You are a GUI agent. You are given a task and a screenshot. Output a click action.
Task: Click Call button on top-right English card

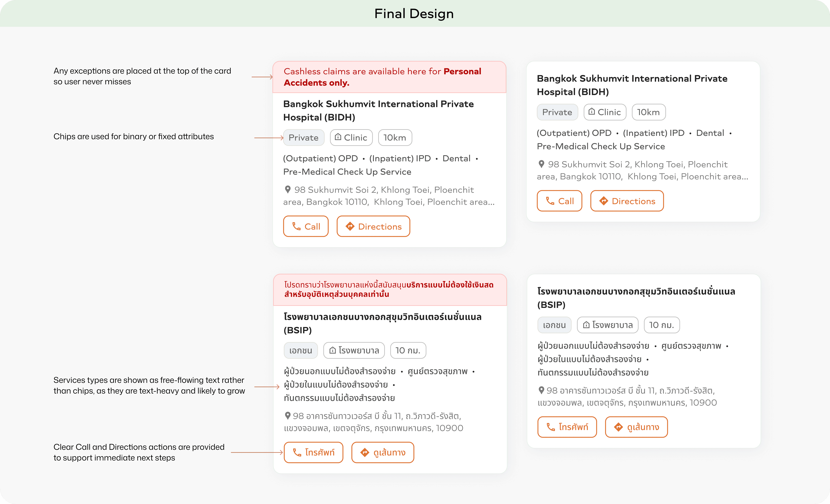(x=559, y=201)
